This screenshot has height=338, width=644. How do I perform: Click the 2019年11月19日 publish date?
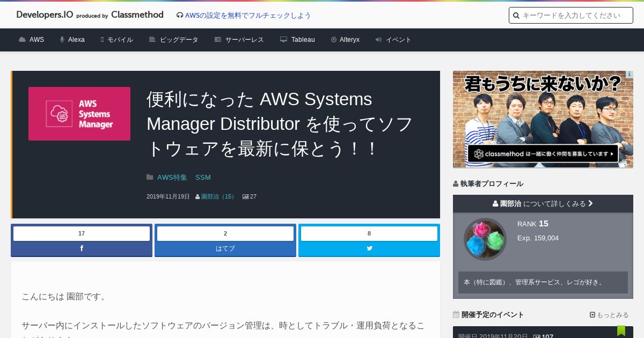[x=168, y=196]
